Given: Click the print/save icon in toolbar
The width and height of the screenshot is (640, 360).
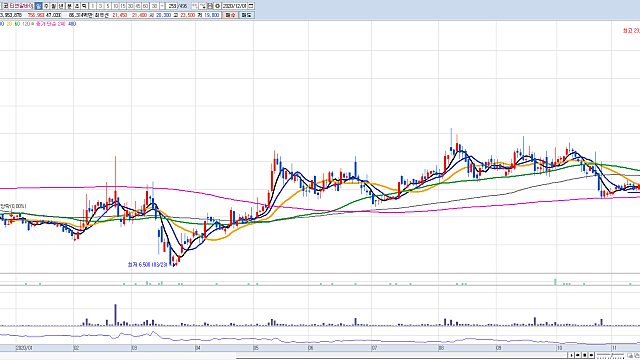Looking at the screenshot, I should pyautogui.click(x=210, y=6).
